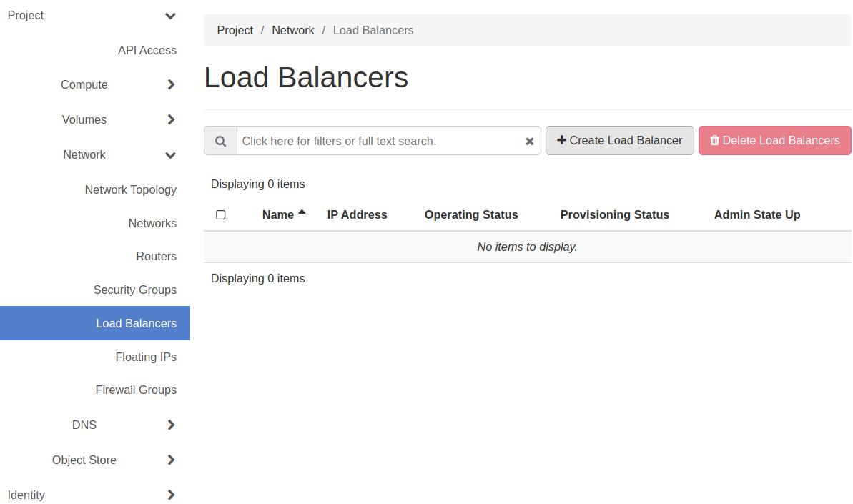
Task: Toggle the select-all table checkbox
Action: [x=221, y=214]
